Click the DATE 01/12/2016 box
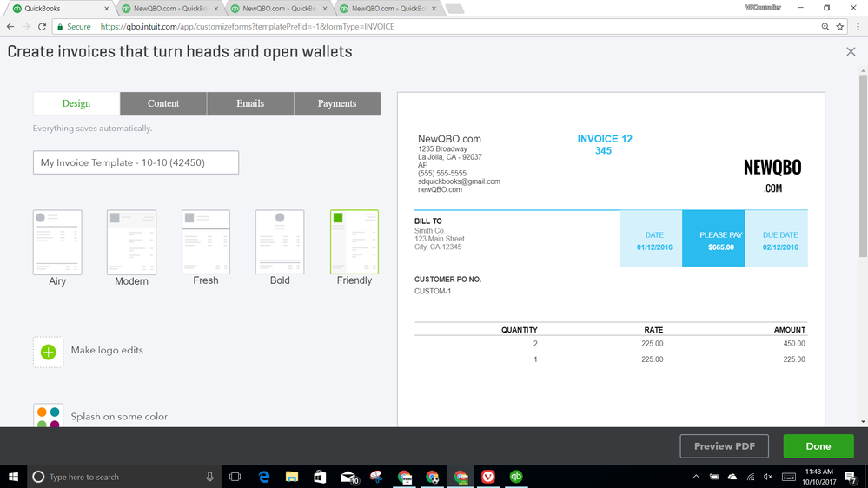Image resolution: width=868 pixels, height=488 pixels. coord(651,239)
